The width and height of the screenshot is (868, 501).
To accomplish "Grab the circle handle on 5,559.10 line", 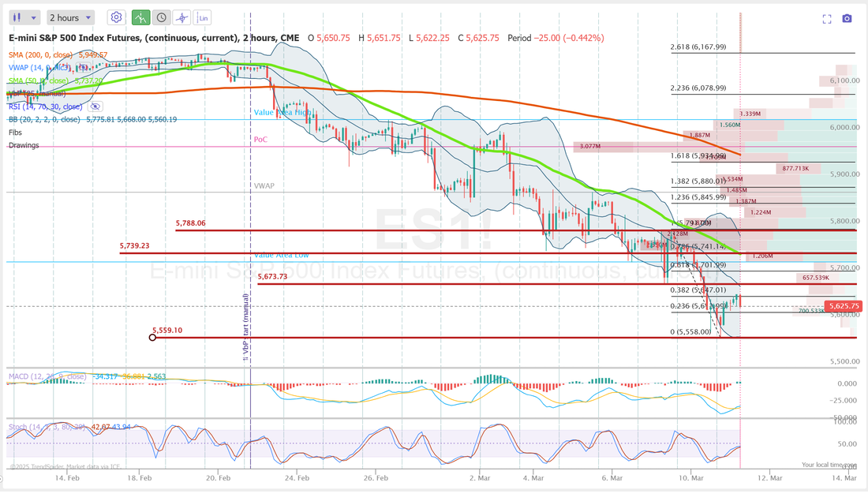I will [152, 337].
